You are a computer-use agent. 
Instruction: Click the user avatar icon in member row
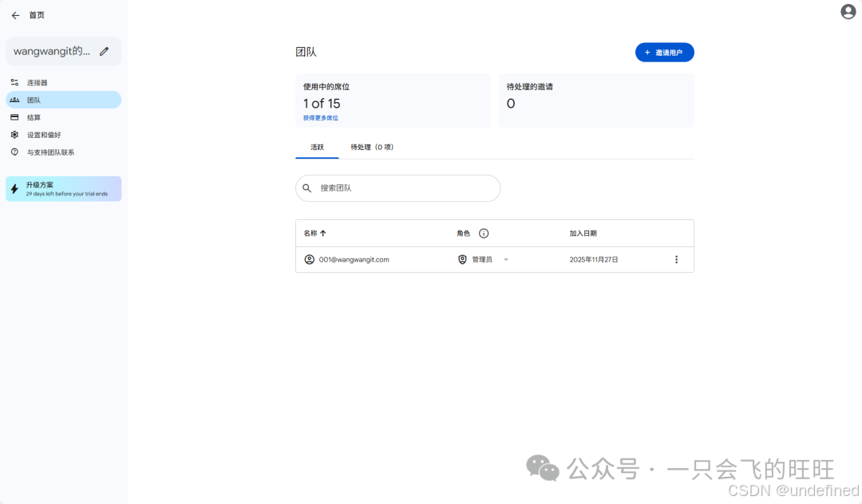[310, 259]
